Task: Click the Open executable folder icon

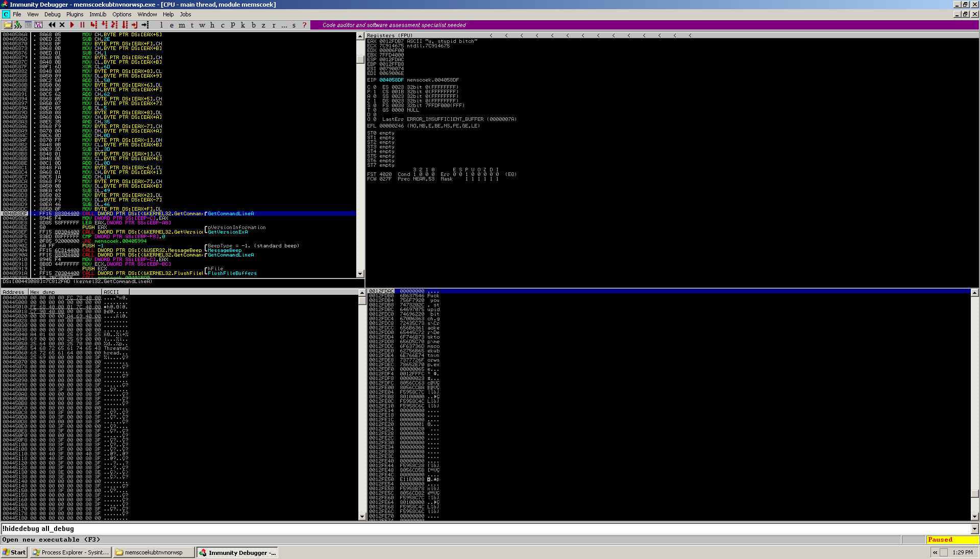Action: pos(8,25)
